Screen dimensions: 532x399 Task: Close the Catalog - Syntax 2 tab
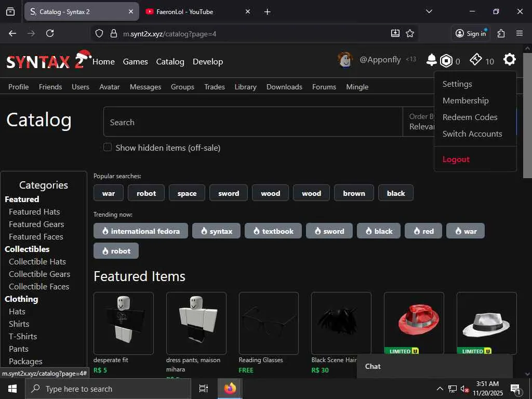(x=131, y=11)
